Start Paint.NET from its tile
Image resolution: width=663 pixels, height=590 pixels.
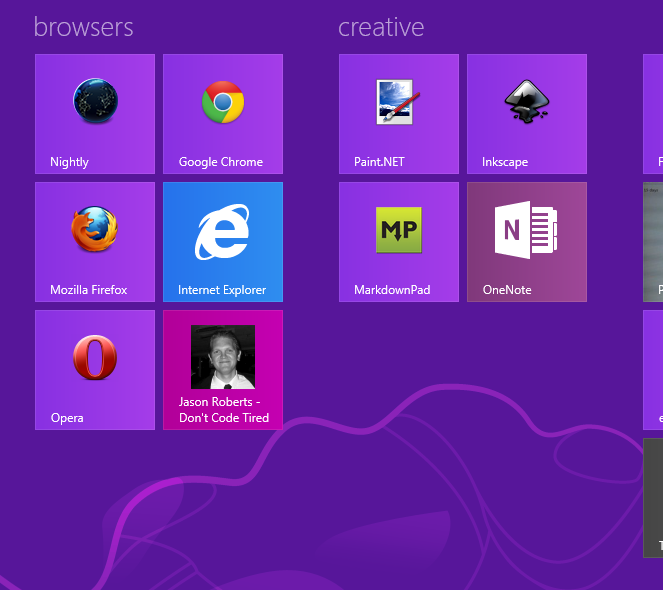tap(399, 113)
